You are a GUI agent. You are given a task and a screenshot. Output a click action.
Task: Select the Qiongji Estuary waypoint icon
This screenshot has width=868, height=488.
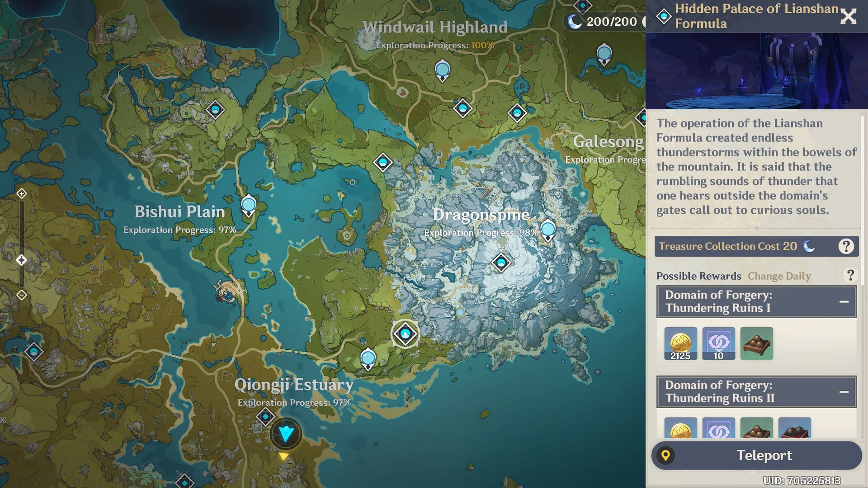coord(263,417)
